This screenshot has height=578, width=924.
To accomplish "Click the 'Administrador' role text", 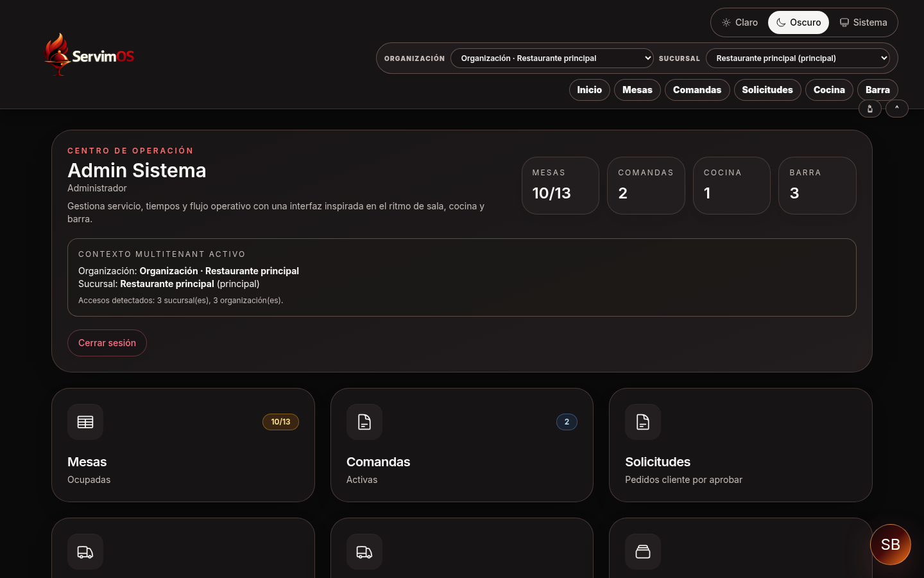I will pyautogui.click(x=97, y=188).
